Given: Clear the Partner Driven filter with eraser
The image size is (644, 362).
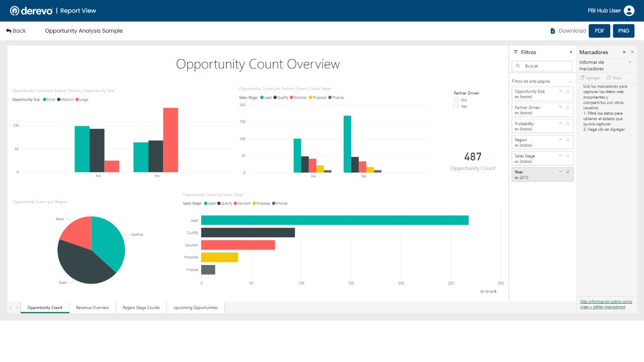Looking at the screenshot, I should 568,107.
